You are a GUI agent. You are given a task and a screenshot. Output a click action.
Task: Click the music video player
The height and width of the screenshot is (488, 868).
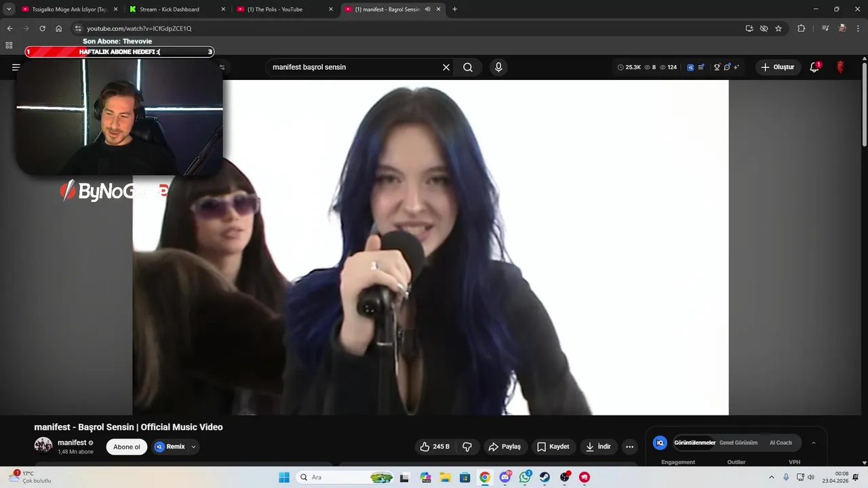(x=431, y=247)
